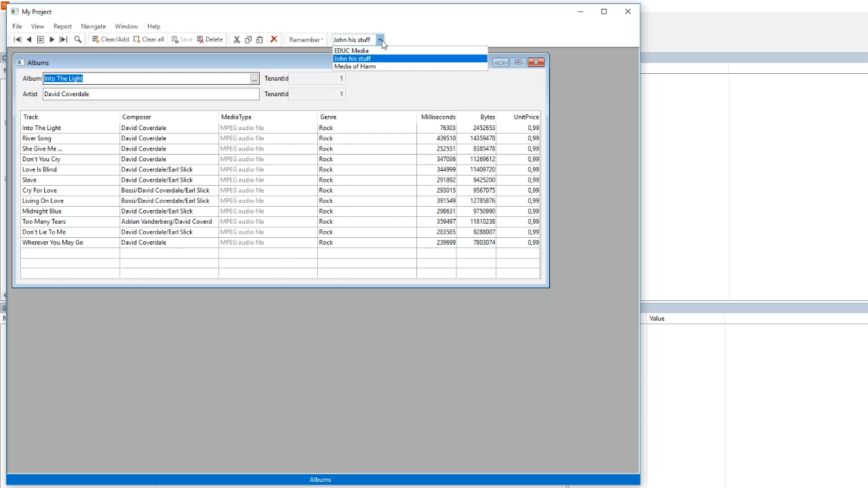Open the Navigate menu
The height and width of the screenshot is (488, 868).
[93, 26]
